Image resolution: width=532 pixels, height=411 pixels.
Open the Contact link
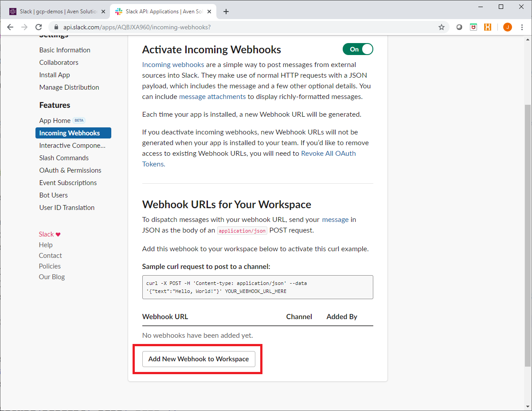coord(50,256)
